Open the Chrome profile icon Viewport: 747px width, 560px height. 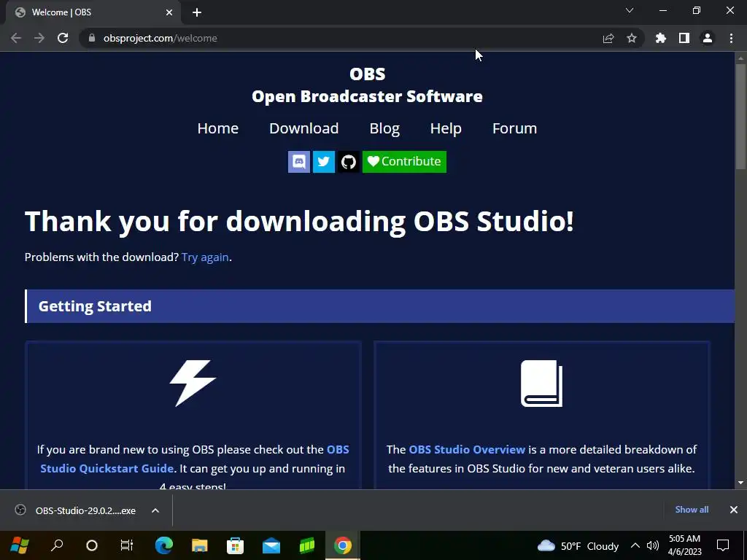[708, 38]
